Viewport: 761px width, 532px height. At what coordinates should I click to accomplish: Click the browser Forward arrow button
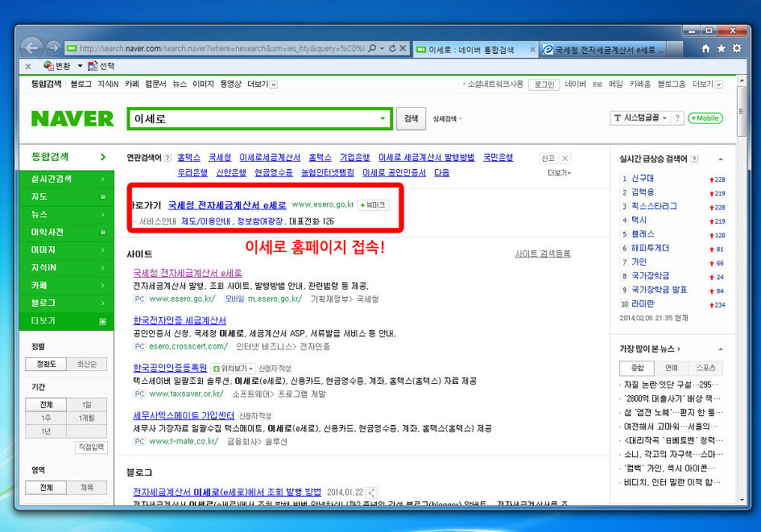[53, 48]
